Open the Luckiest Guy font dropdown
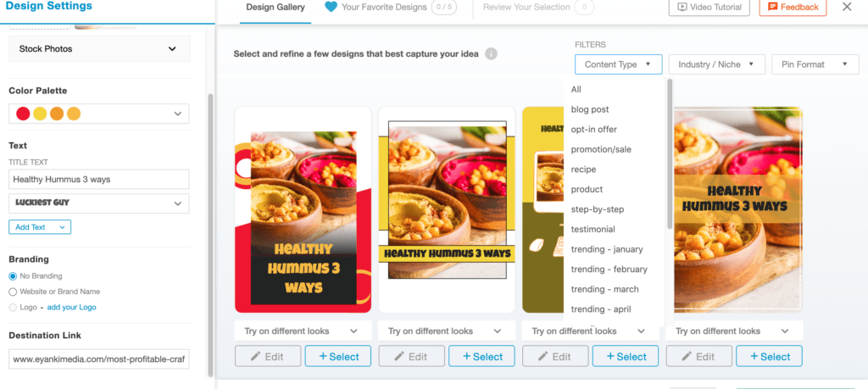 click(x=99, y=203)
